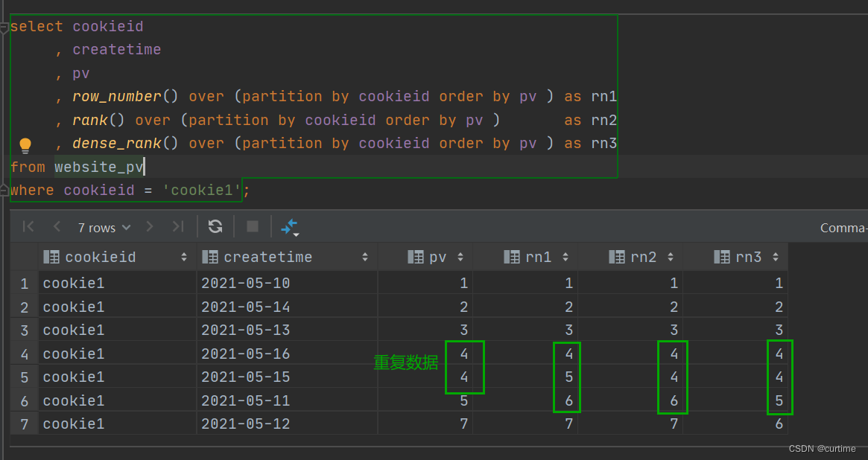
Task: Click rn3 column header table icon
Action: pyautogui.click(x=722, y=257)
